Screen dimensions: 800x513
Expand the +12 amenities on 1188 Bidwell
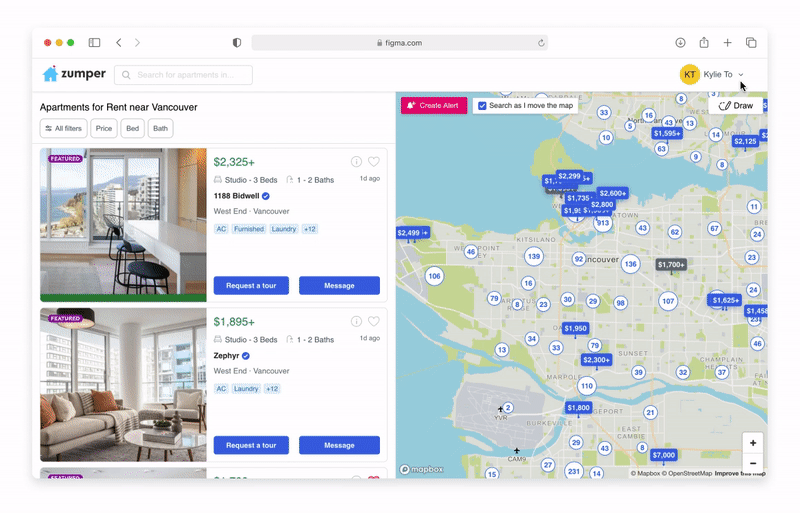(x=310, y=229)
